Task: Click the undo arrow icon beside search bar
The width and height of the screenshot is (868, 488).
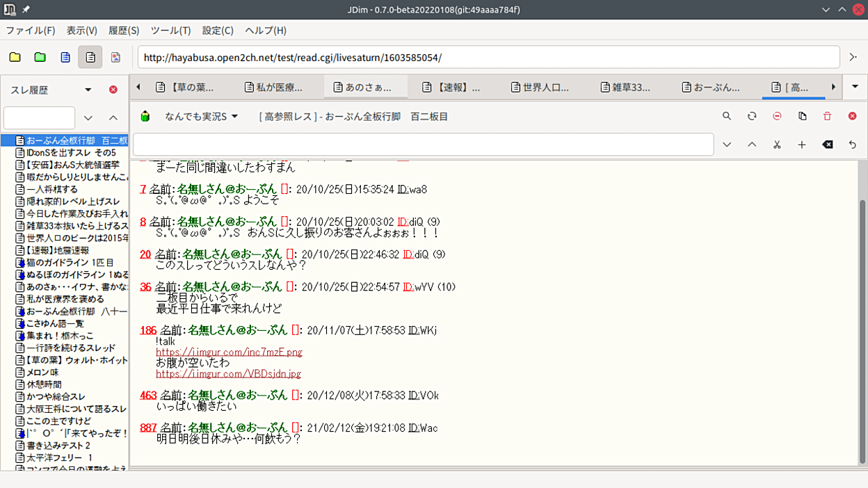Action: coord(852,145)
